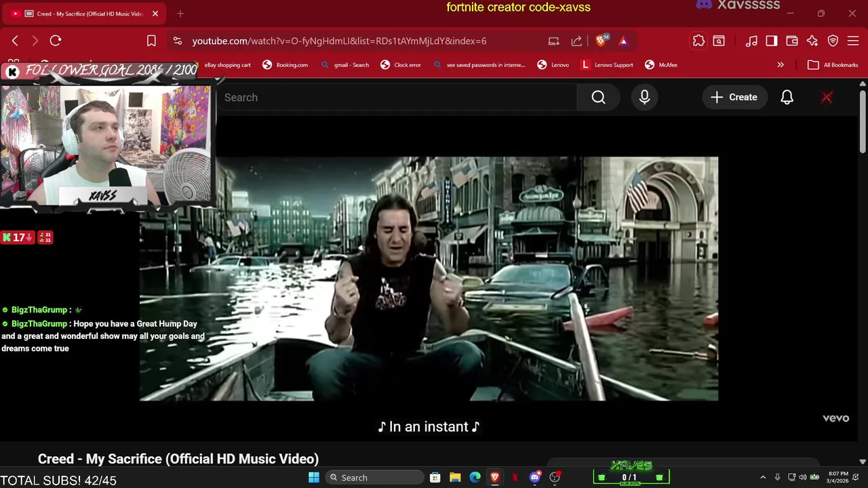
Task: Open Microsoft Edge from taskbar
Action: 475,477
